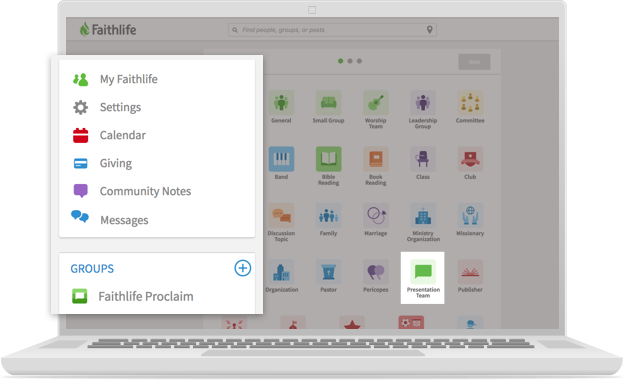Screen dimensions: 625x381
Task: Pick the Pastor pulpit icon
Action: click(x=328, y=272)
